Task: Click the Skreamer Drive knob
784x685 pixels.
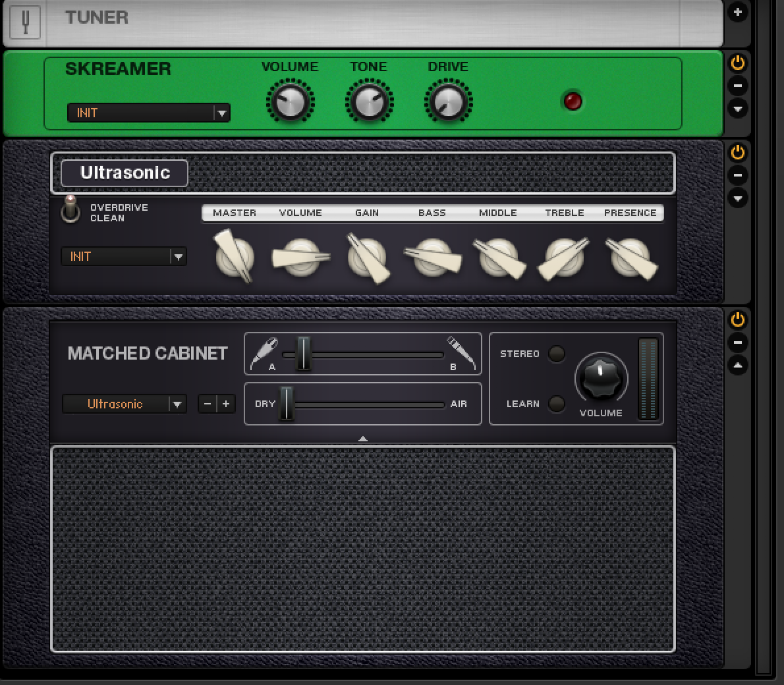Action: coord(448,101)
